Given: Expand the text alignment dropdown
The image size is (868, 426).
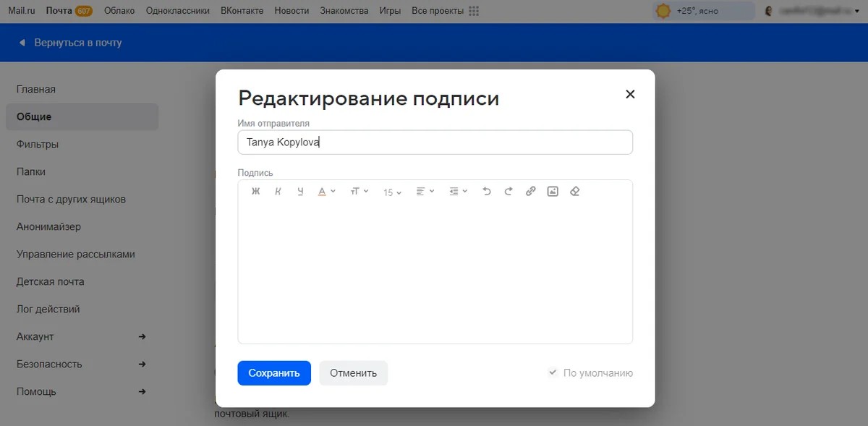Looking at the screenshot, I should [x=425, y=192].
